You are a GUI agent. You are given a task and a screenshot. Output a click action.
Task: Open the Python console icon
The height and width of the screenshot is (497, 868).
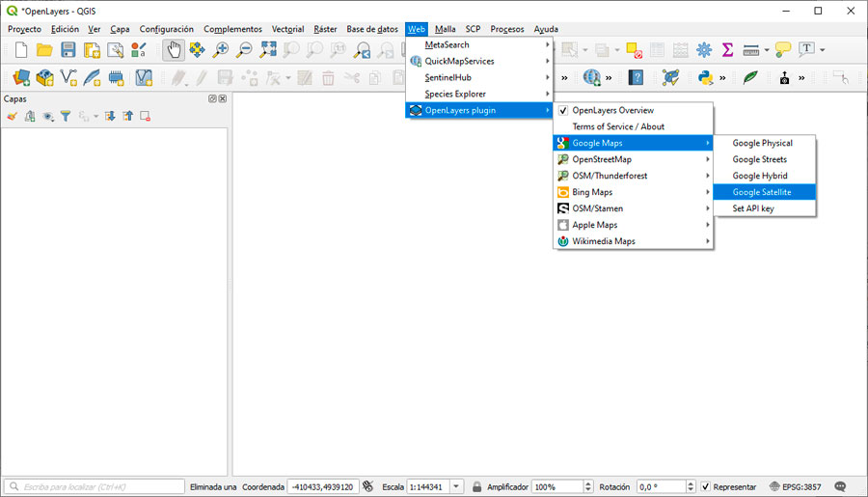pyautogui.click(x=705, y=77)
